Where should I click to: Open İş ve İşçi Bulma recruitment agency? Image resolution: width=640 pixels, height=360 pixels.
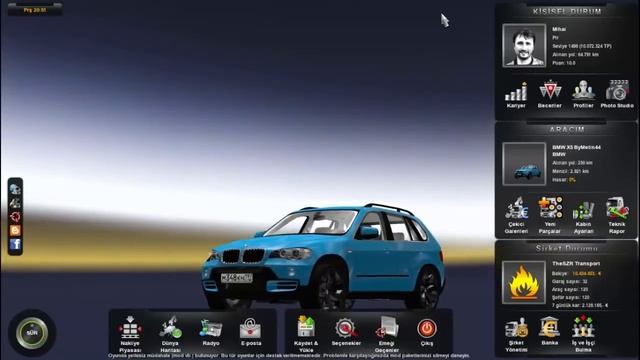[583, 334]
